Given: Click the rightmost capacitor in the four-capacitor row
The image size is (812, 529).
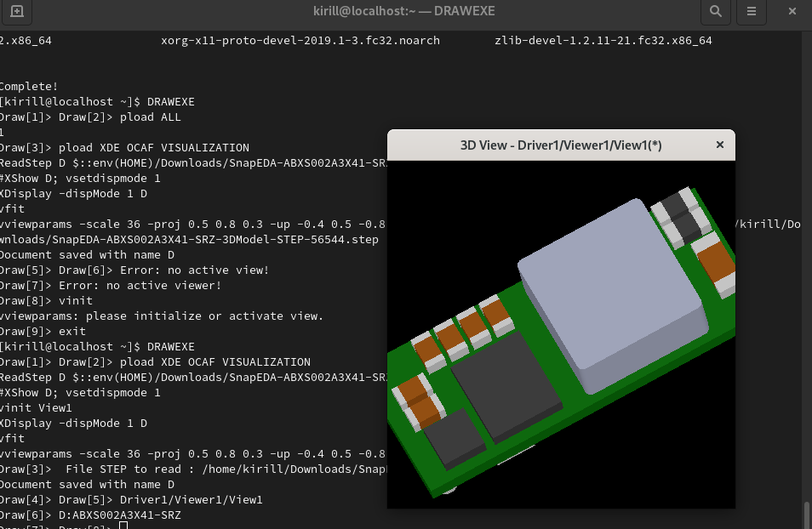Looking at the screenshot, I should pyautogui.click(x=494, y=315).
